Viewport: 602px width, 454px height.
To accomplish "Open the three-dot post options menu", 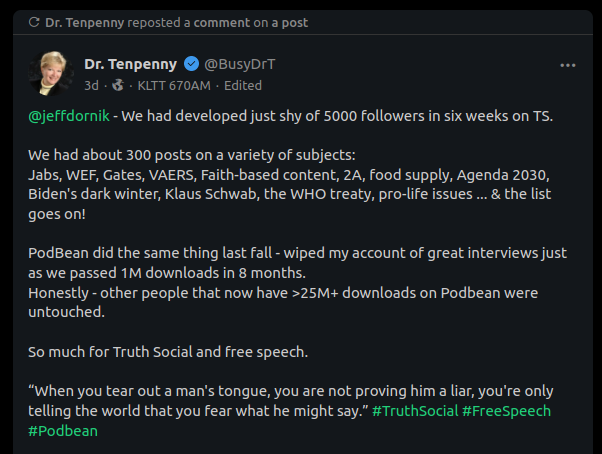I will (x=567, y=66).
